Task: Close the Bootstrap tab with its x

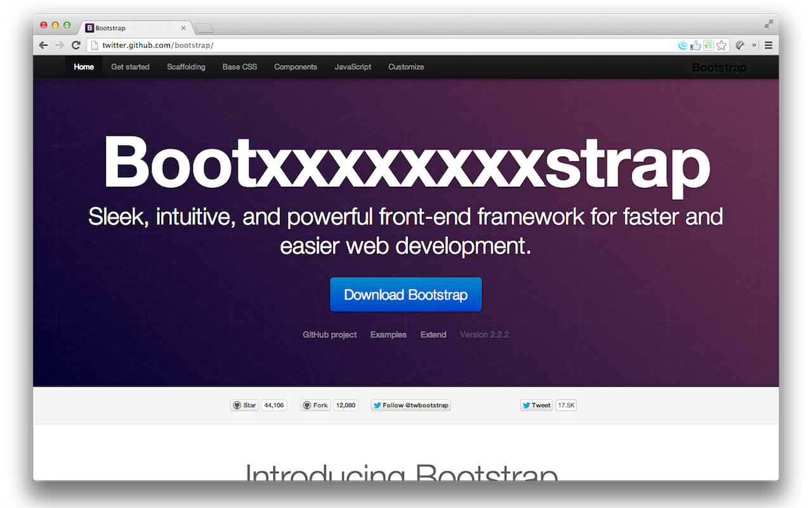Action: pos(183,28)
